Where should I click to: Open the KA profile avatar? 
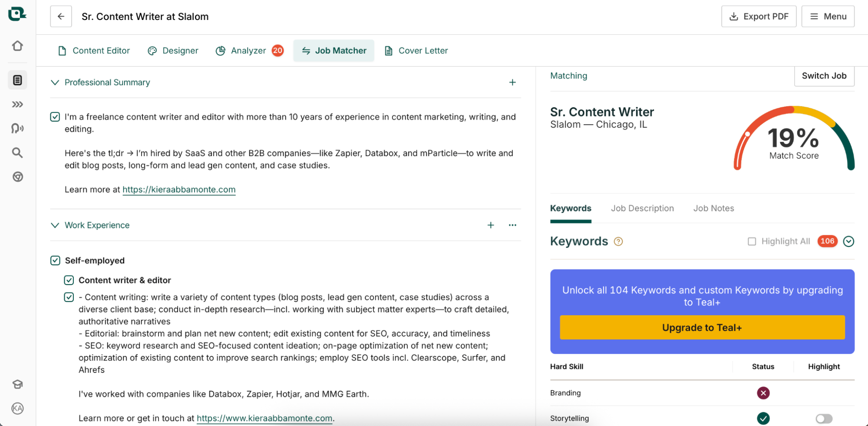pyautogui.click(x=17, y=409)
